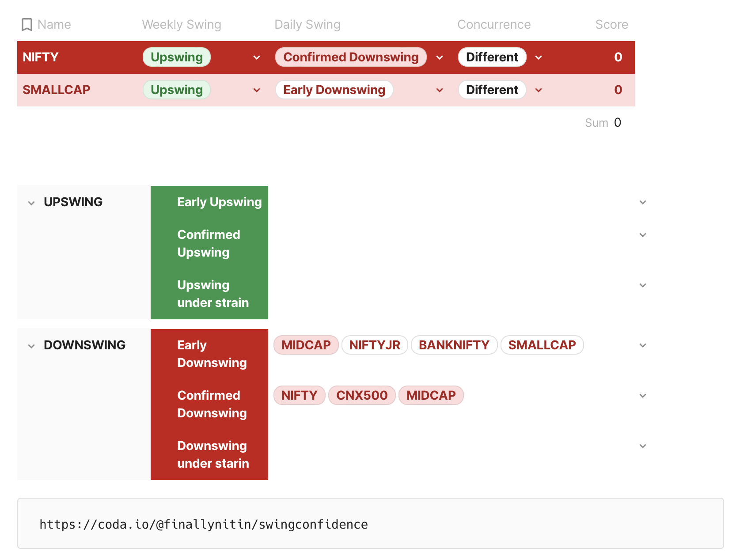
Task: Select the BANKNIFTY chip in Early Downswing
Action: click(x=454, y=345)
